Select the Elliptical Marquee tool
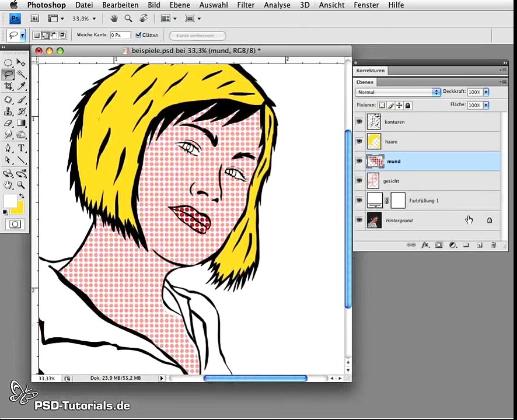 tap(8, 62)
